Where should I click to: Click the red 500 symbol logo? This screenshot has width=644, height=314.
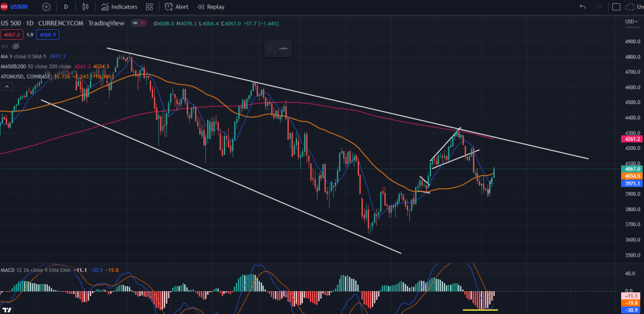tap(4, 6)
